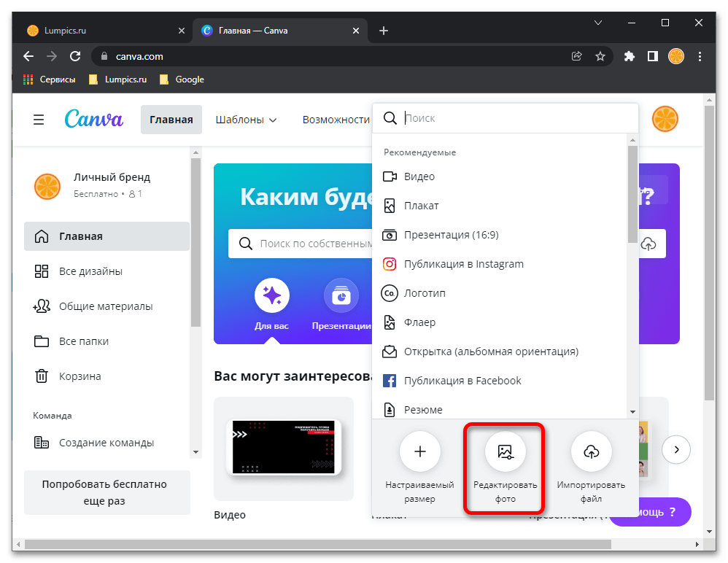Select the 'Для вас' sparkle icon
728x563 pixels.
(272, 295)
